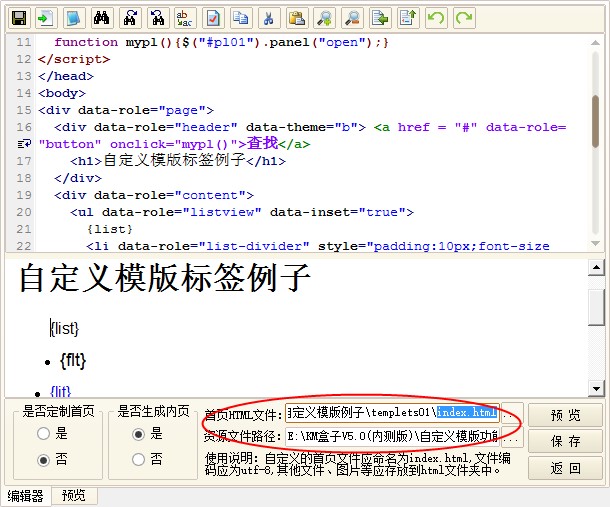Click the green undo arrow
Image resolution: width=610 pixels, height=507 pixels.
[x=436, y=18]
